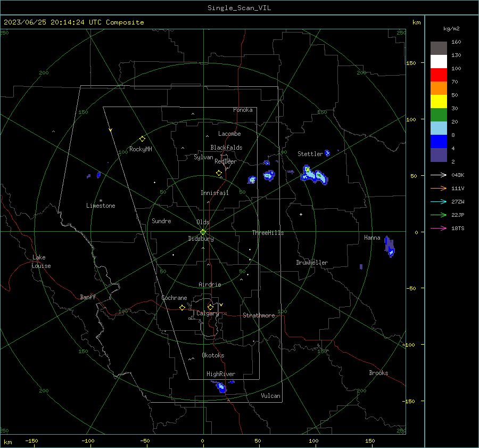The width and height of the screenshot is (479, 448).
Task: Click the Banff label
Action: [x=88, y=297]
